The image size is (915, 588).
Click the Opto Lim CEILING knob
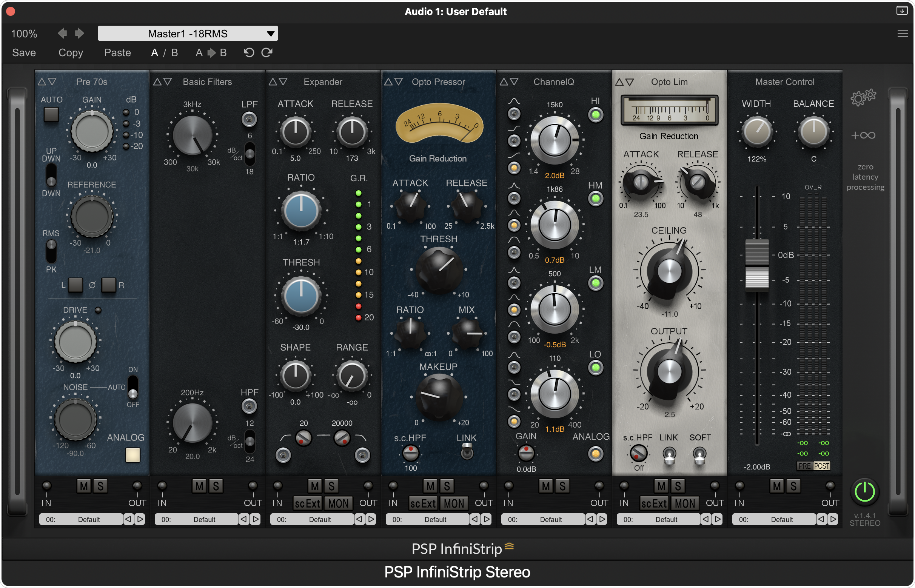(x=669, y=271)
